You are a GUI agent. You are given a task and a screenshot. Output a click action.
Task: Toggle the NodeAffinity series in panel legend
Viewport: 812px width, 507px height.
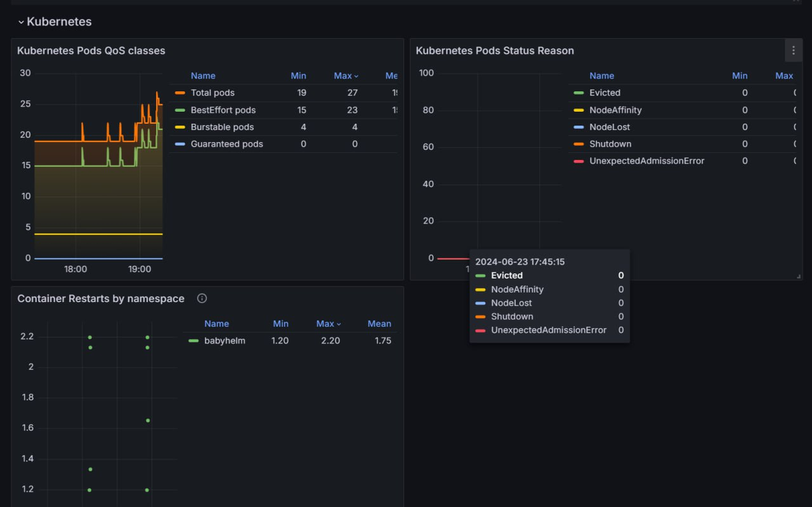click(x=615, y=110)
